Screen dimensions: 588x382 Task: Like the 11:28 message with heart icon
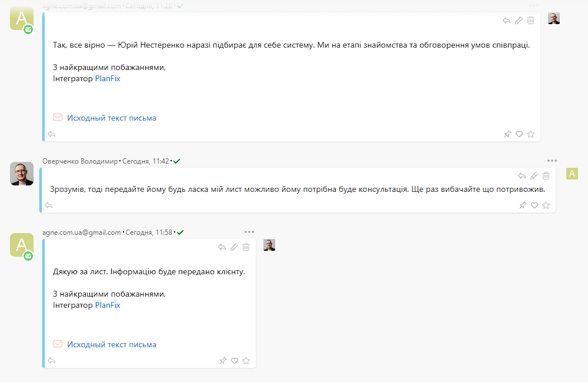pyautogui.click(x=519, y=134)
